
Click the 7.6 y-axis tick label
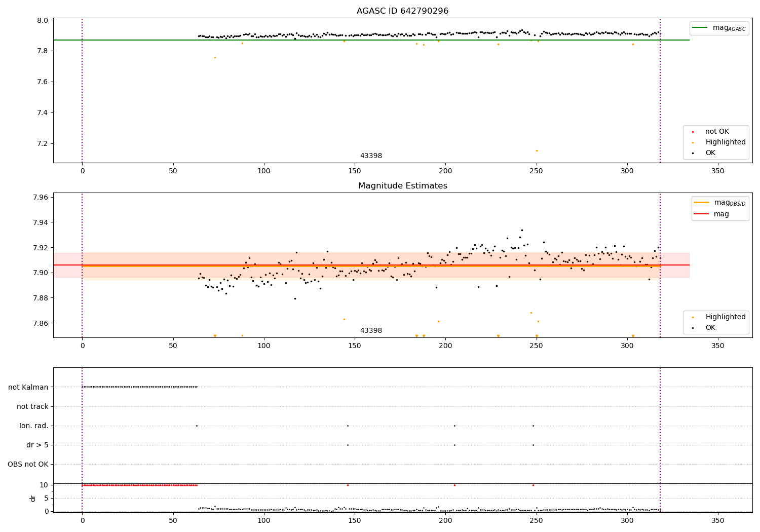tap(43, 82)
